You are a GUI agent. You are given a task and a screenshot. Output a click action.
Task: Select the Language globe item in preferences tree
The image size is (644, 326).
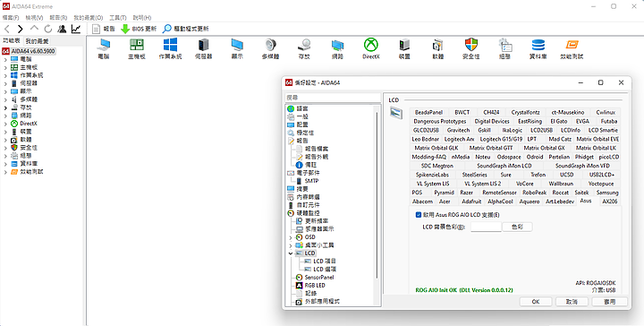coord(302,108)
